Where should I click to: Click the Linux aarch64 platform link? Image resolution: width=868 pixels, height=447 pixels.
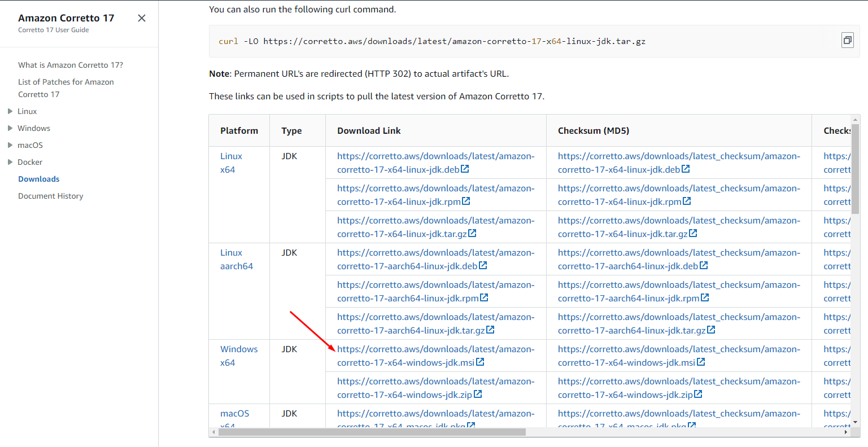coord(237,259)
